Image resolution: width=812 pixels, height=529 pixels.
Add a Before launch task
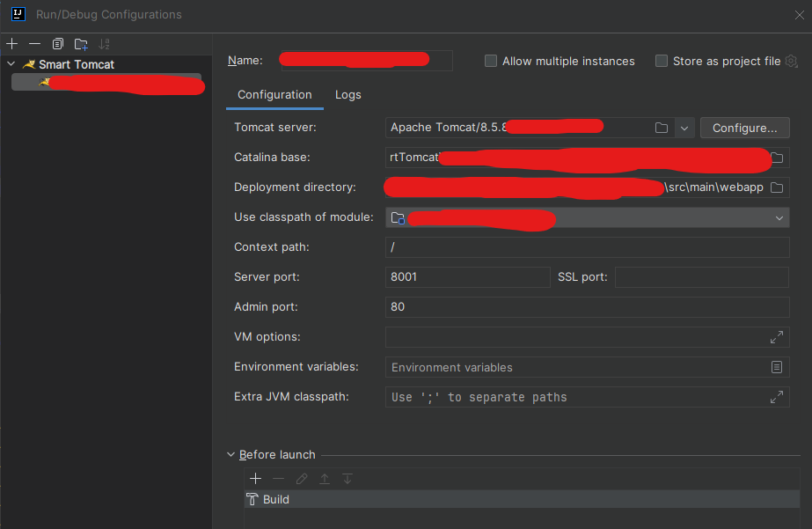click(x=255, y=478)
